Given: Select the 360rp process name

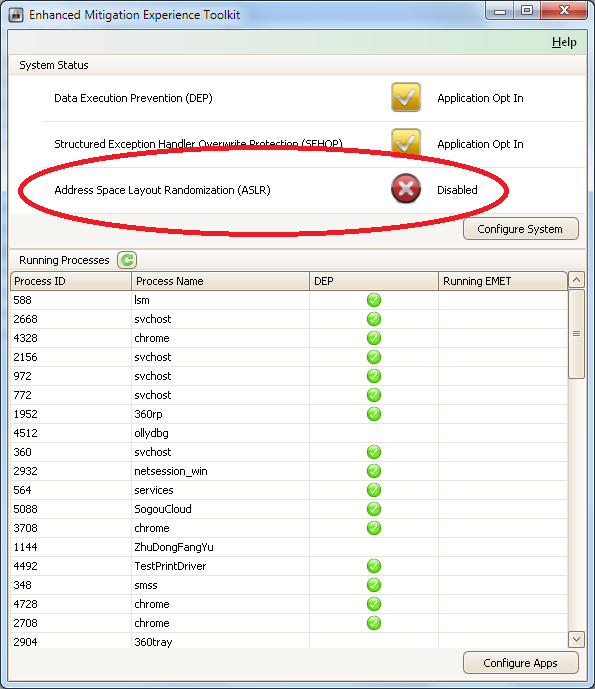Looking at the screenshot, I should (148, 414).
